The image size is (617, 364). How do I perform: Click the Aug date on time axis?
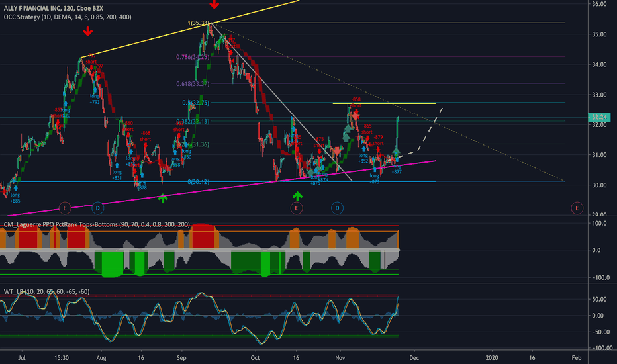(x=101, y=357)
